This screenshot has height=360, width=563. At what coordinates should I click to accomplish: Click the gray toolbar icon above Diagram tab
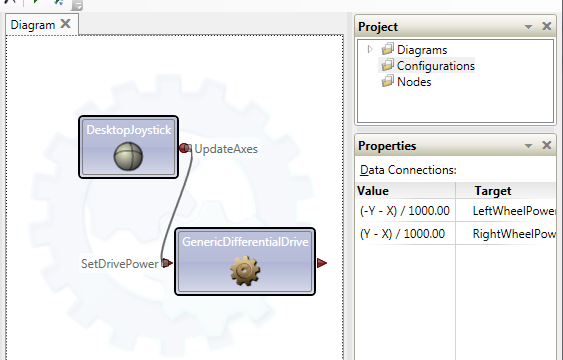[77, 5]
